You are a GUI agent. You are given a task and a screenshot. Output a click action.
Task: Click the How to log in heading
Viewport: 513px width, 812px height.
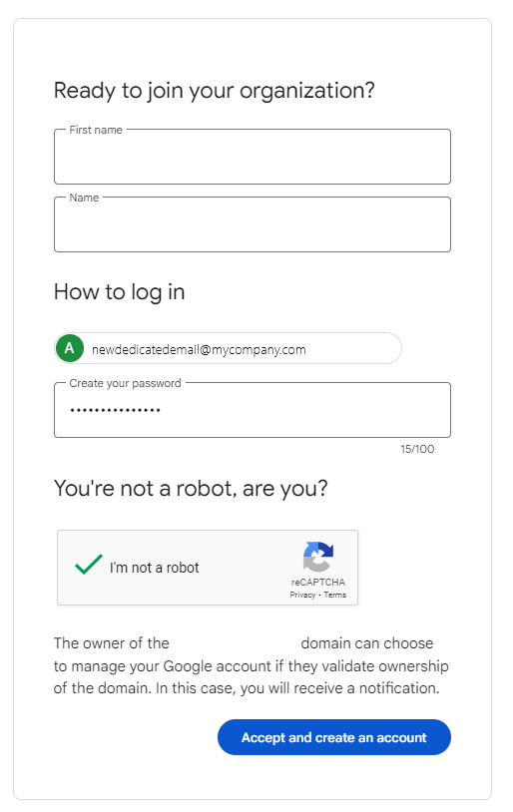click(119, 292)
